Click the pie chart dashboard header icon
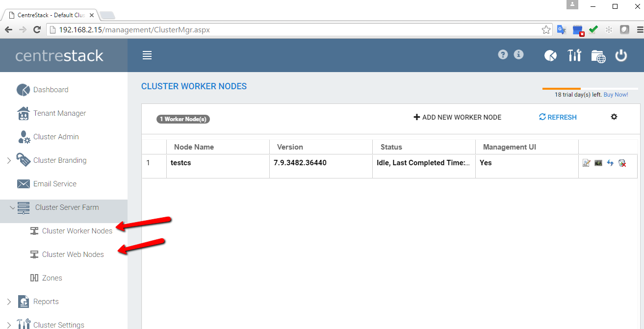644x329 pixels. click(550, 55)
